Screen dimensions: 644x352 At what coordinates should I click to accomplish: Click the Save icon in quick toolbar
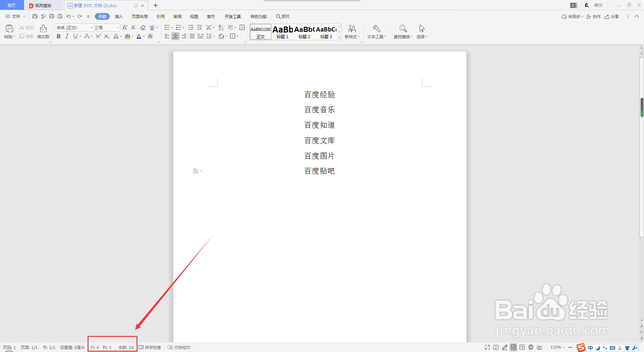(35, 16)
